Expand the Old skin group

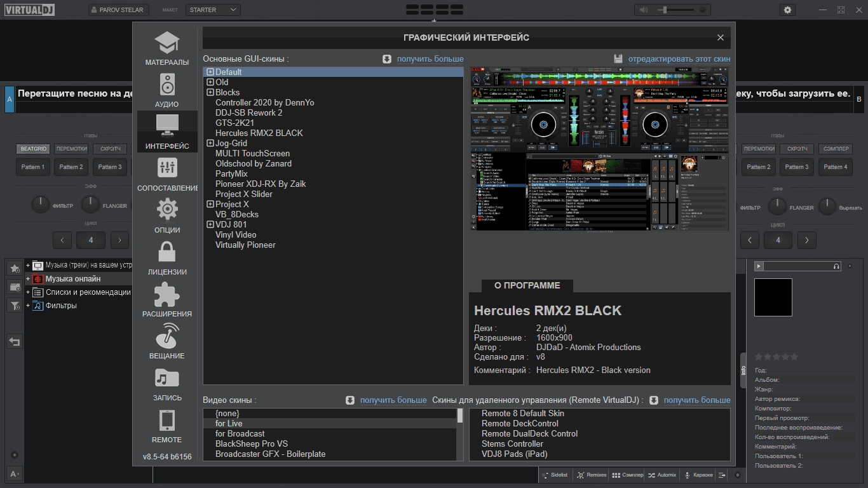click(210, 83)
